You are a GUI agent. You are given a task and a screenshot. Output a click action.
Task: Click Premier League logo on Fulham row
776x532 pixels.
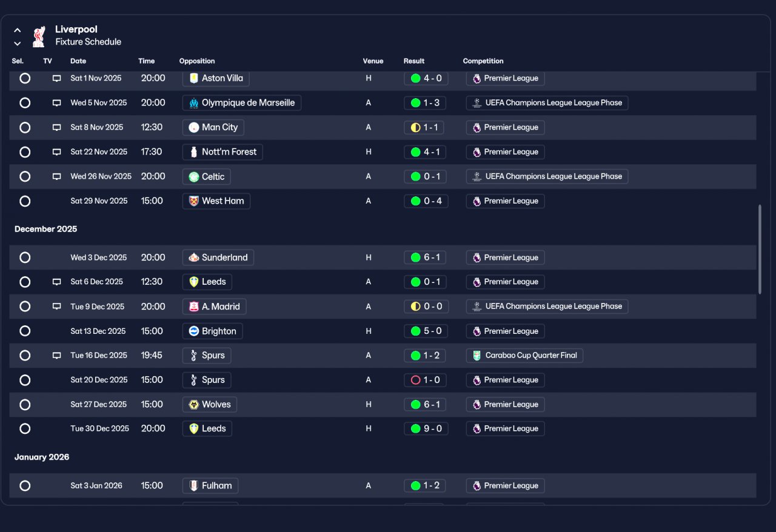477,485
